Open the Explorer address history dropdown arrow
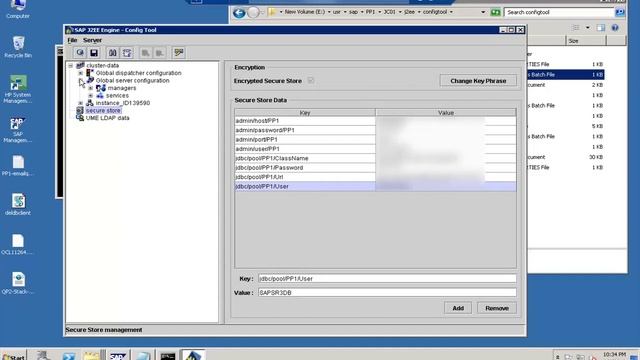The width and height of the screenshot is (640, 360). click(x=483, y=12)
